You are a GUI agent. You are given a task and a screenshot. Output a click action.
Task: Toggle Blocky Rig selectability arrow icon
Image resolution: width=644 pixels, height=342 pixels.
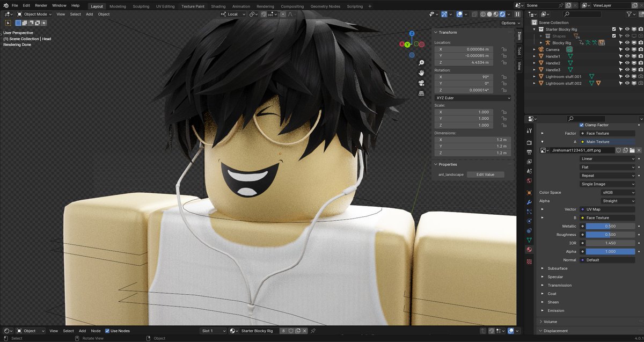click(x=620, y=42)
